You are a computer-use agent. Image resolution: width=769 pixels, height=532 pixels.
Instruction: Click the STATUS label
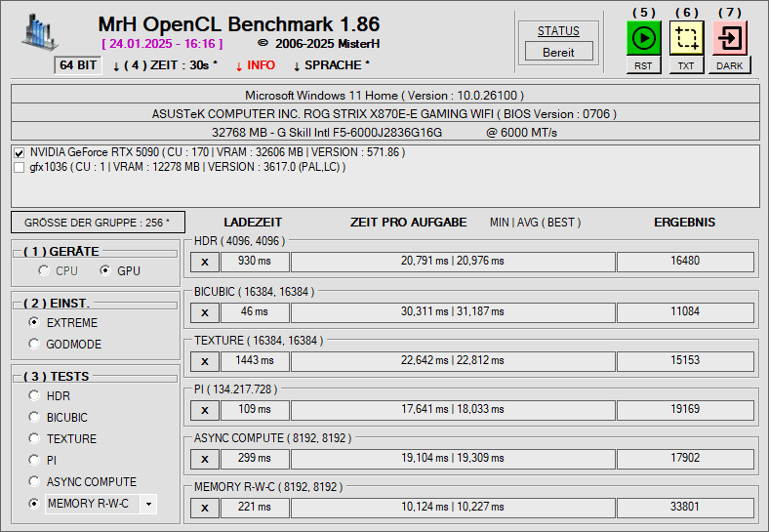click(558, 31)
